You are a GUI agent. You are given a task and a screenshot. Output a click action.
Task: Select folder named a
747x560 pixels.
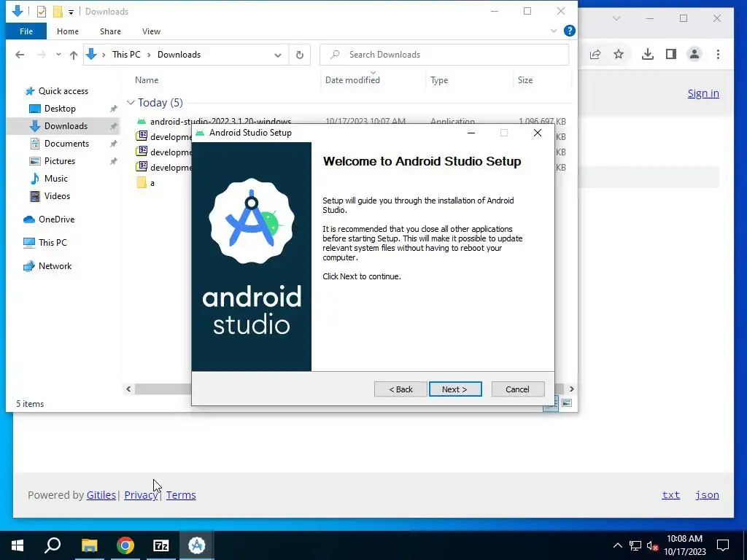pos(152,183)
